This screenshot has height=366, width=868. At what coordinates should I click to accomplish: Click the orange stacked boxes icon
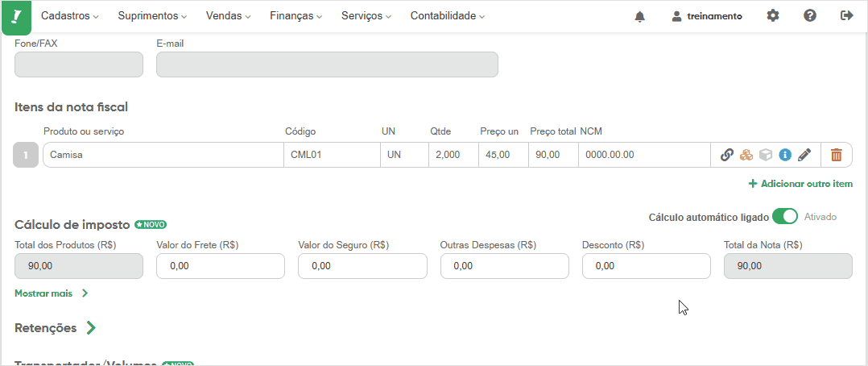(x=746, y=156)
